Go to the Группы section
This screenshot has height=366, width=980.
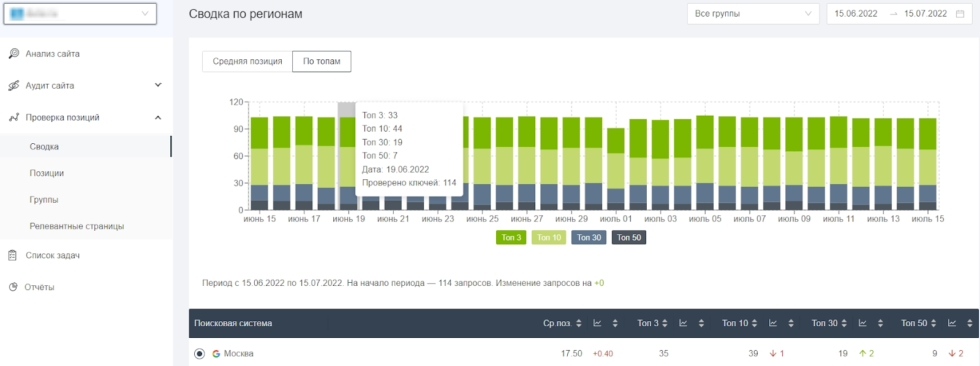pos(44,200)
